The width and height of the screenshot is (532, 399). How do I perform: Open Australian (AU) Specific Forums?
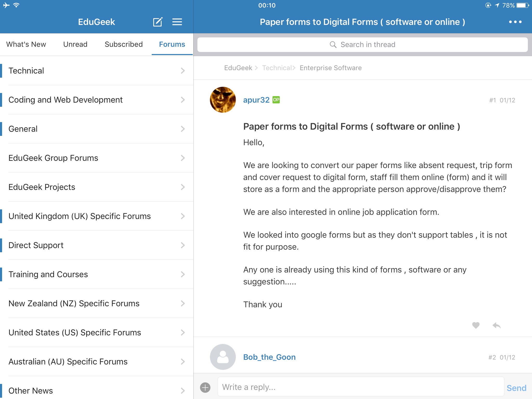pyautogui.click(x=97, y=362)
